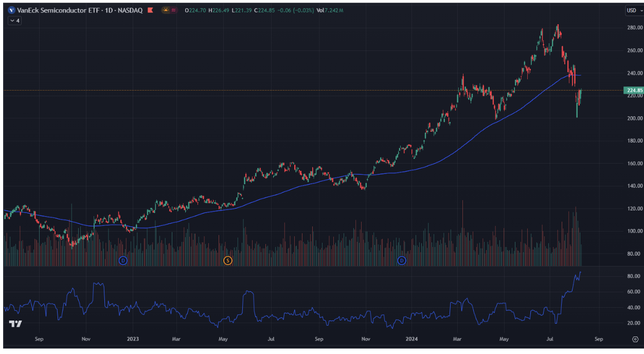Click the 40.00 label on the oscillator scale

coord(634,308)
